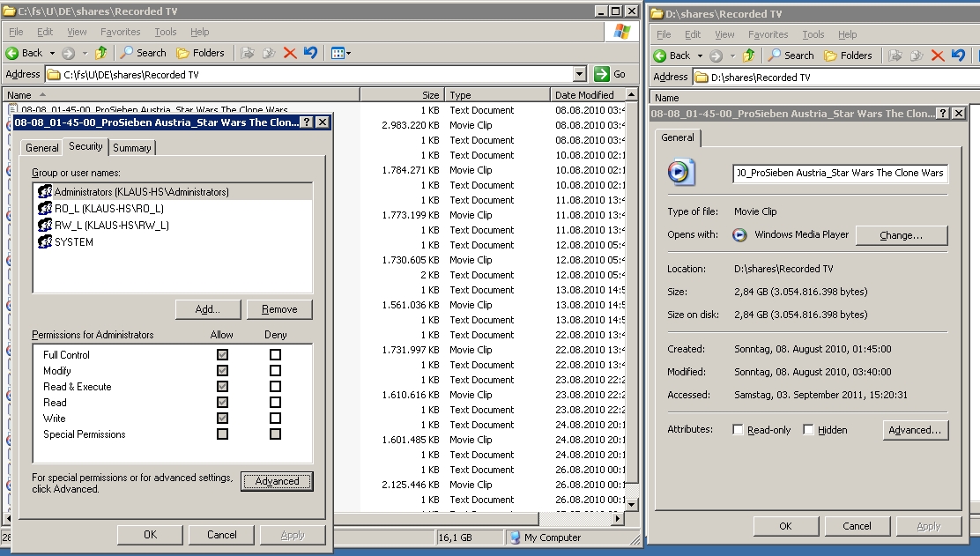Open Views dropdown arrow in left Explorer toolbar

tap(348, 54)
